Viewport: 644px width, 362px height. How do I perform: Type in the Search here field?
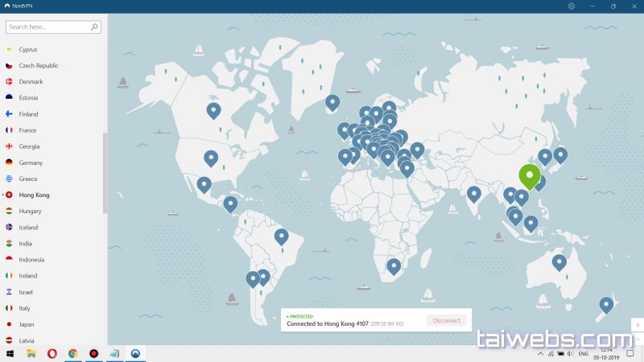(48, 27)
